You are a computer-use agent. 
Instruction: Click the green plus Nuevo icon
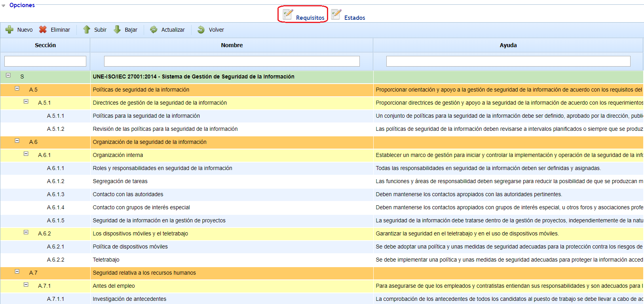(9, 30)
